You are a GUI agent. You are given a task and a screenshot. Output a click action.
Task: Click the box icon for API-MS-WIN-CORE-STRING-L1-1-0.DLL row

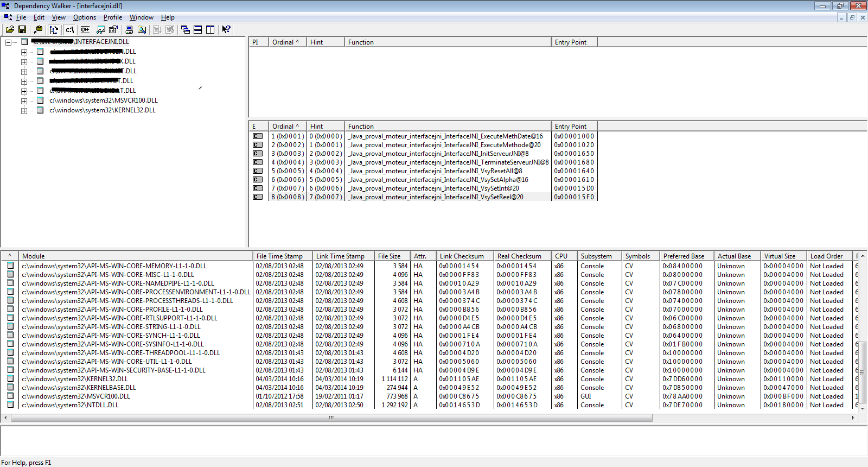10,326
